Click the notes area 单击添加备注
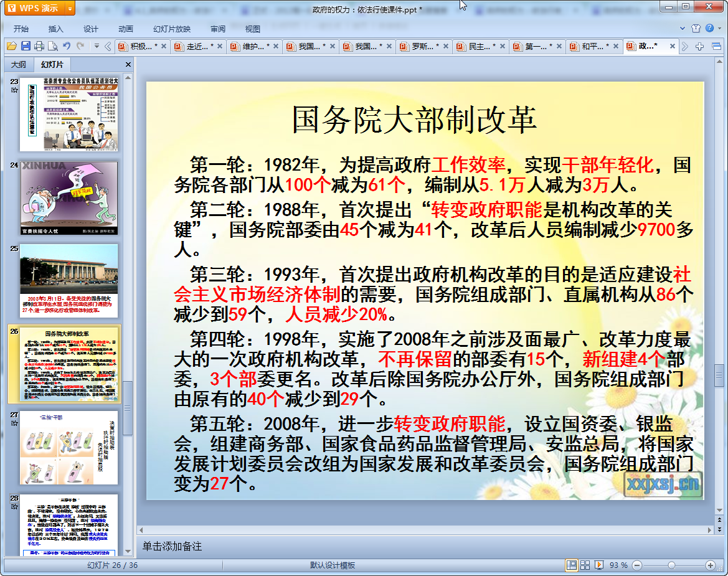 point(172,546)
